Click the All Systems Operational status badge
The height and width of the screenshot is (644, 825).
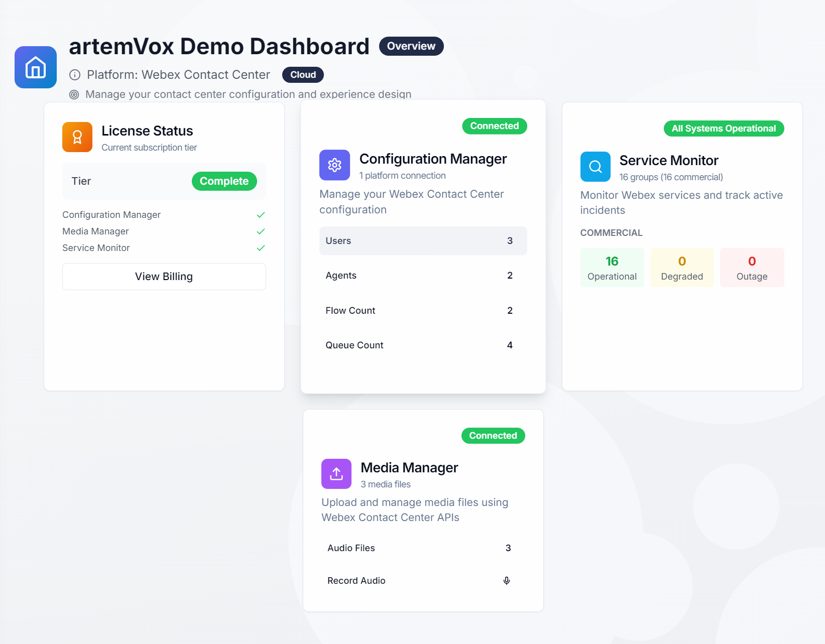(724, 128)
